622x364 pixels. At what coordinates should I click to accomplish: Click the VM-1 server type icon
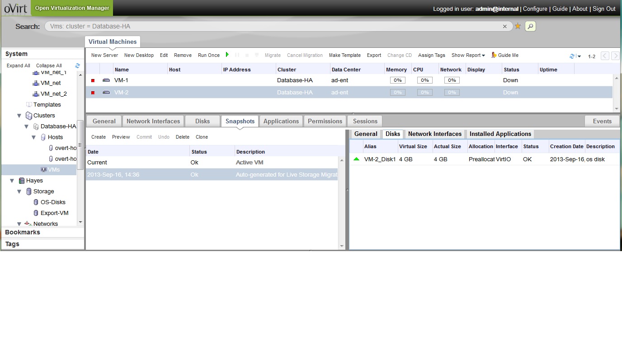[x=106, y=80]
